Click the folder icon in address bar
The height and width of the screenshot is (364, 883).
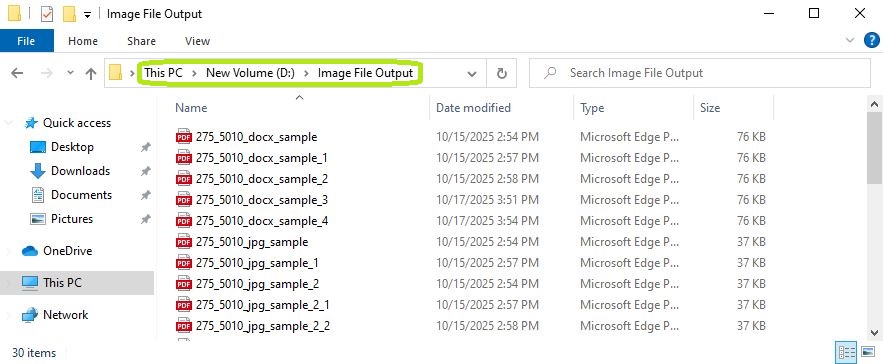click(x=116, y=73)
